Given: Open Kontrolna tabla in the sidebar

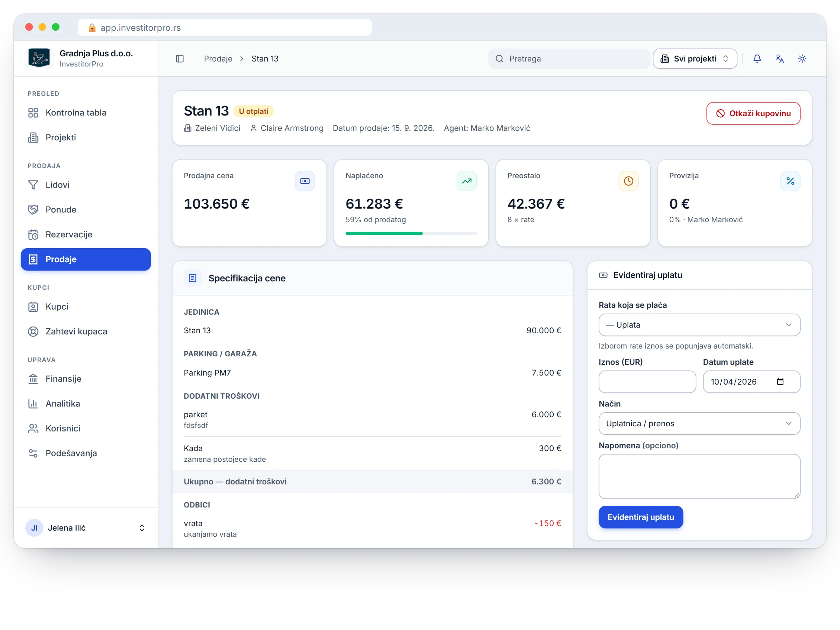Looking at the screenshot, I should [x=86, y=113].
